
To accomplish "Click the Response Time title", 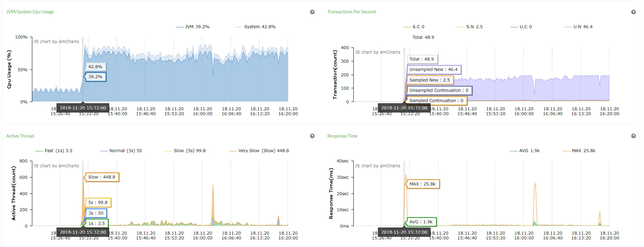I will [x=342, y=136].
